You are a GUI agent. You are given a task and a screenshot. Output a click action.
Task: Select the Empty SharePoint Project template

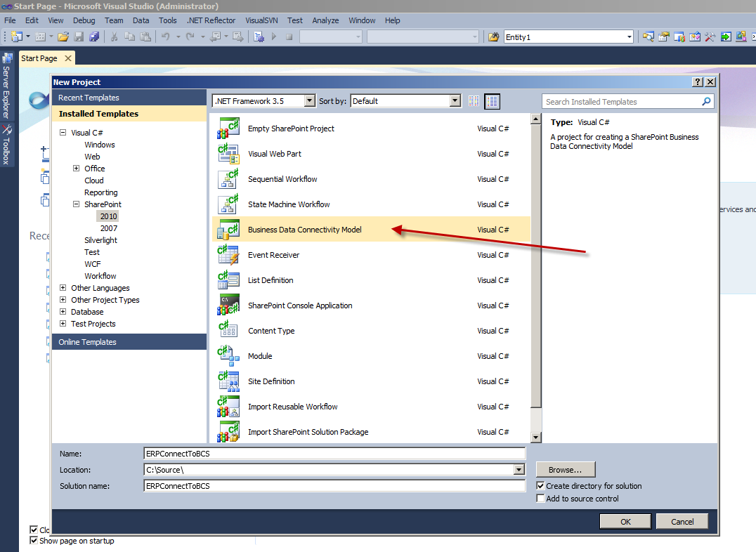(x=371, y=129)
